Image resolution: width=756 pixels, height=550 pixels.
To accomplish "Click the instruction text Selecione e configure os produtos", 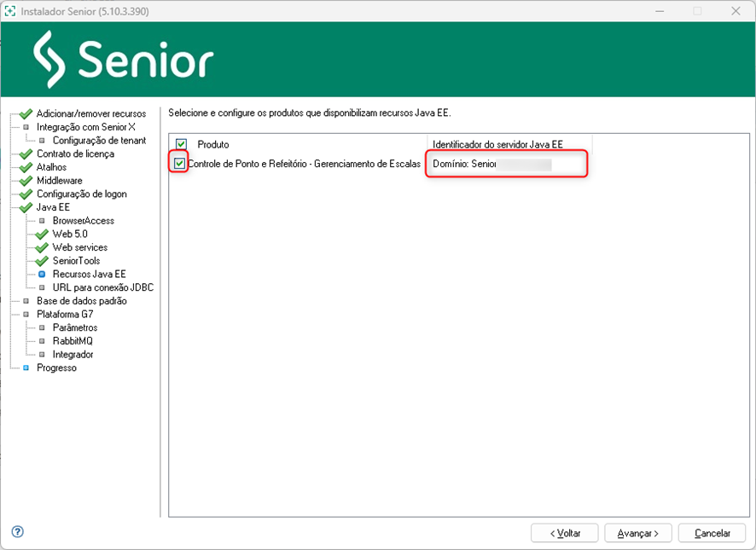I will [x=310, y=113].
